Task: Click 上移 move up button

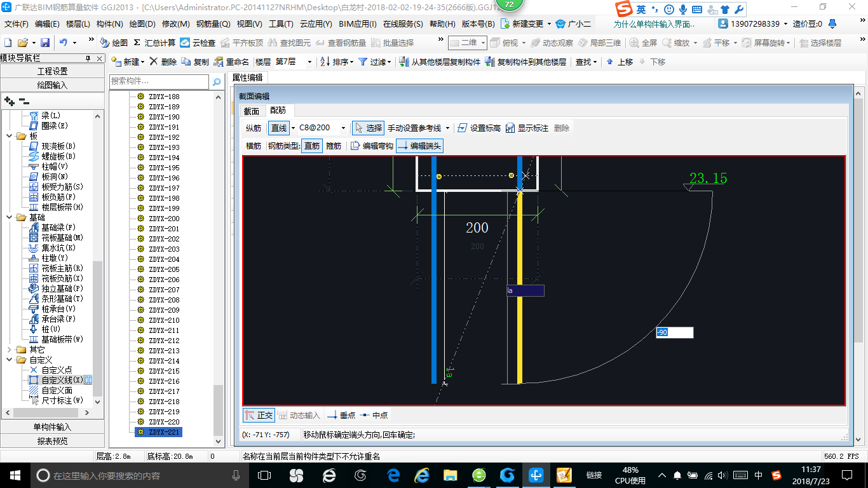Action: (x=620, y=62)
